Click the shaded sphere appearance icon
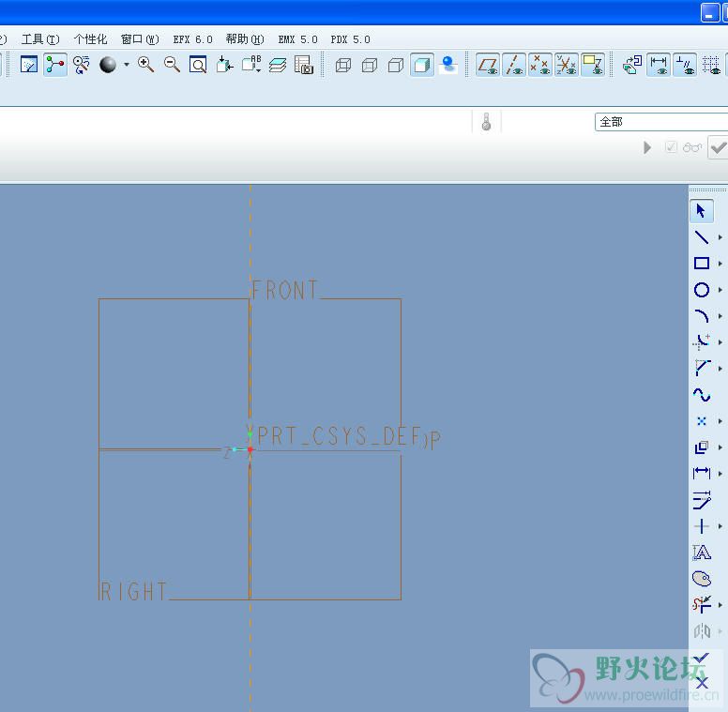This screenshot has width=728, height=712. pos(108,65)
